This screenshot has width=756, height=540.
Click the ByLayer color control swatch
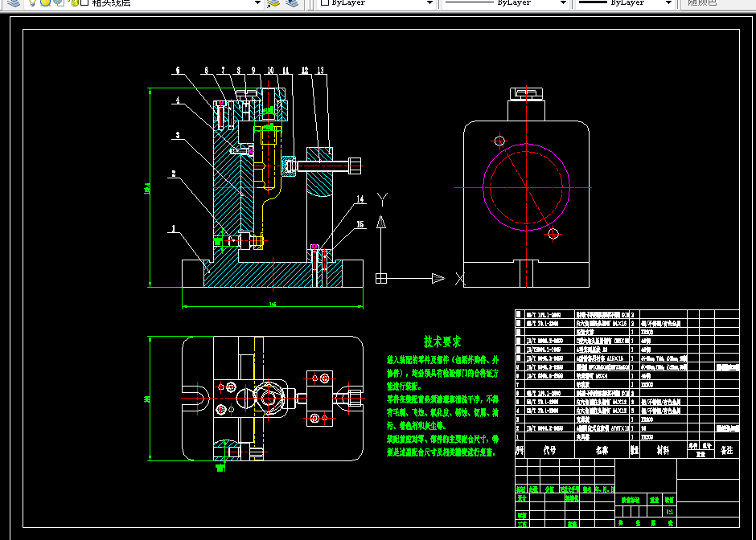[x=325, y=2]
